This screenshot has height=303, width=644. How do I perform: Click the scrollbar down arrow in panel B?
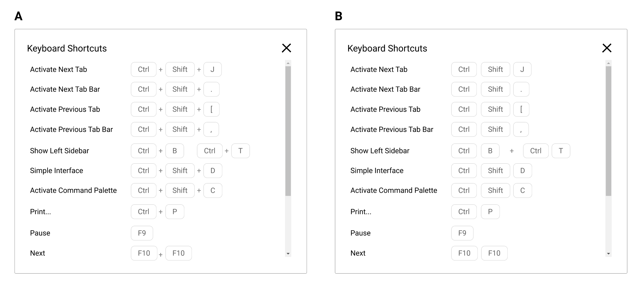608,254
